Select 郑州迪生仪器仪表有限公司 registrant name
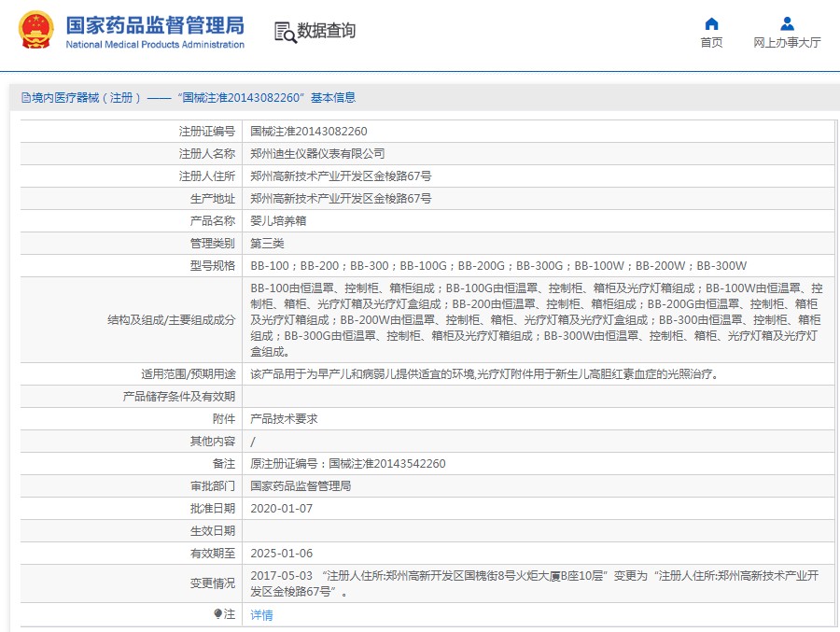The width and height of the screenshot is (840, 632). 317,154
